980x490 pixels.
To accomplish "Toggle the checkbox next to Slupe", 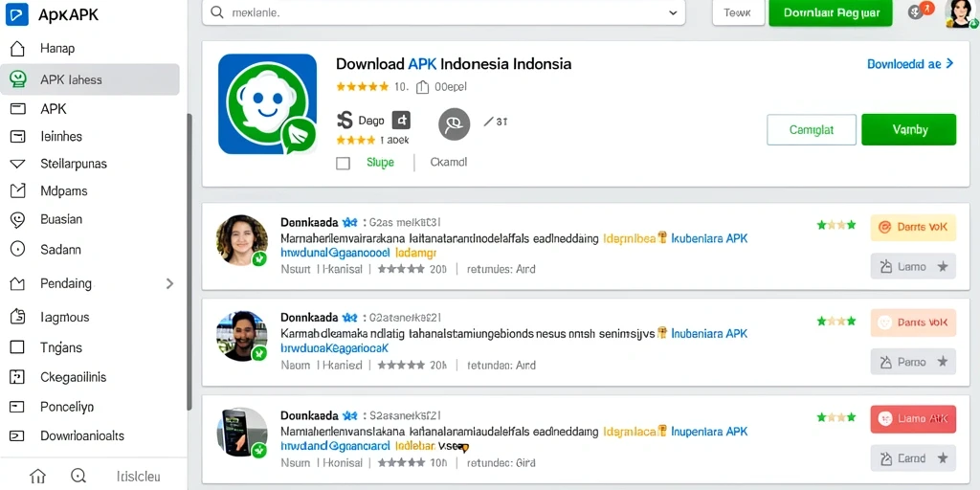I will (x=343, y=163).
